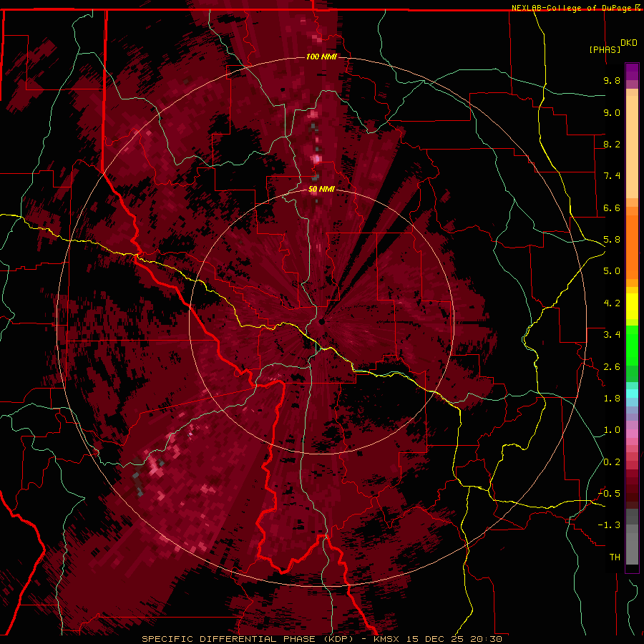Click the 4.2 legend scale value
Screen dimensions: 644x644
(x=612, y=303)
